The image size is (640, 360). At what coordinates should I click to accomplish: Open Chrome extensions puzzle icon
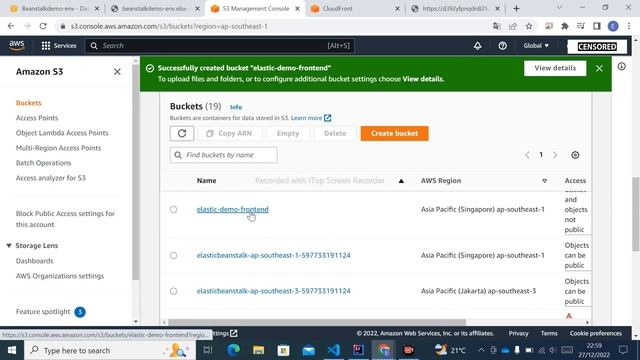pyautogui.click(x=565, y=26)
